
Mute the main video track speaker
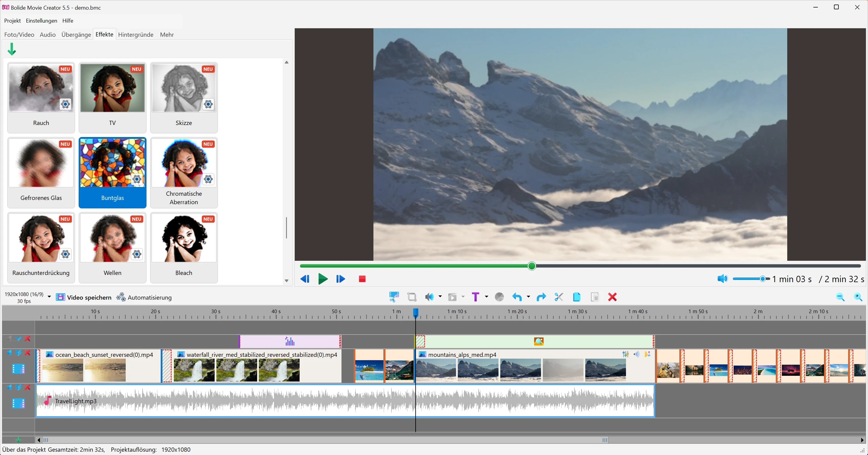point(9,353)
